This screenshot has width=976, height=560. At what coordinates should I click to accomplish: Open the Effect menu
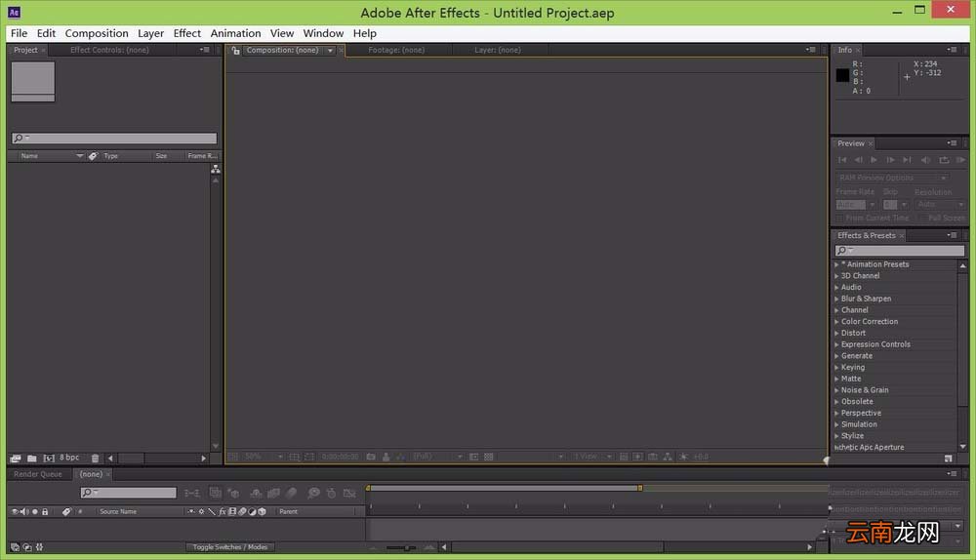tap(186, 33)
